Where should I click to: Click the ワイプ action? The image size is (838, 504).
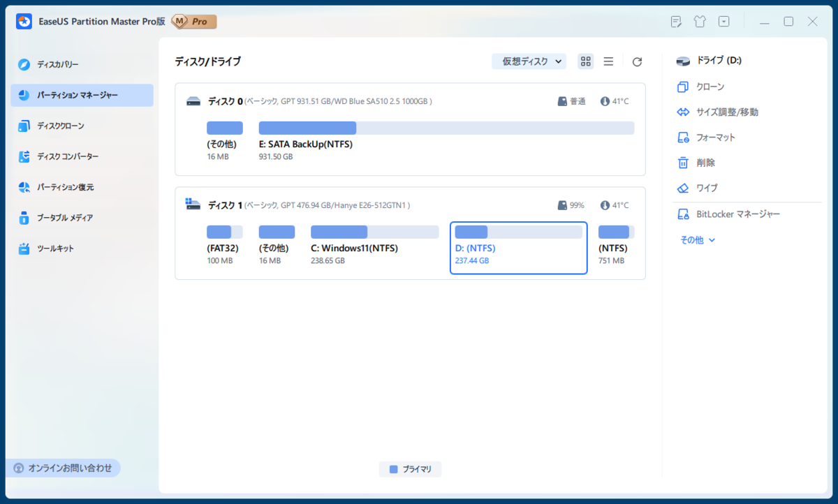pos(698,188)
